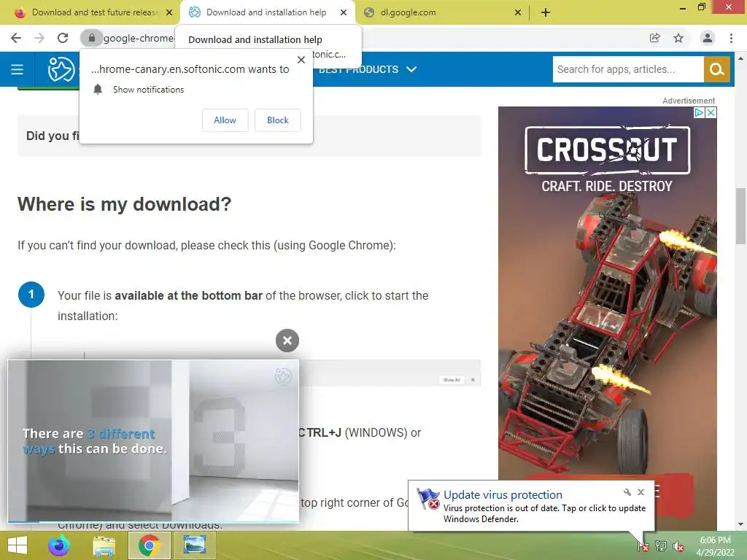Allow notifications from softonic

tap(225, 120)
